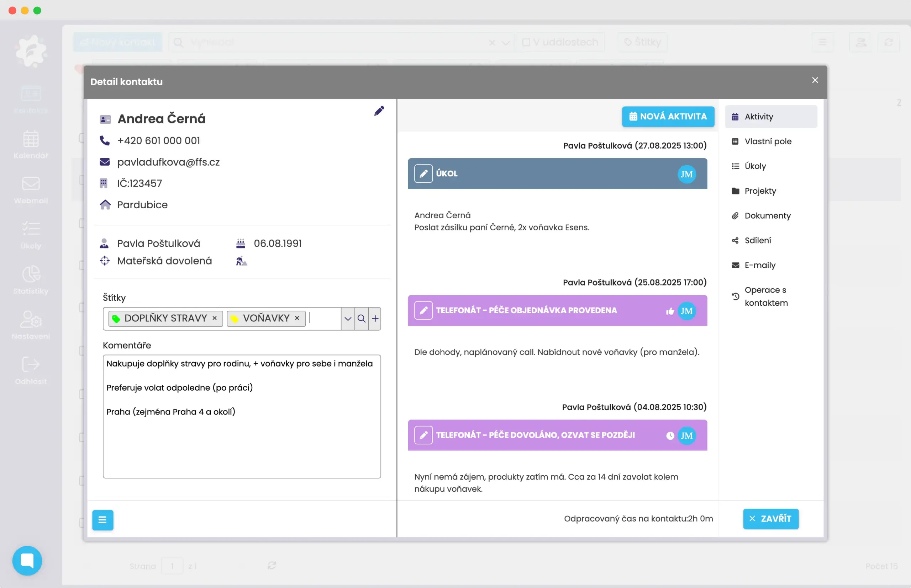The height and width of the screenshot is (588, 911).
Task: Edit the Objednávka provedena telefonát activity
Action: click(423, 310)
